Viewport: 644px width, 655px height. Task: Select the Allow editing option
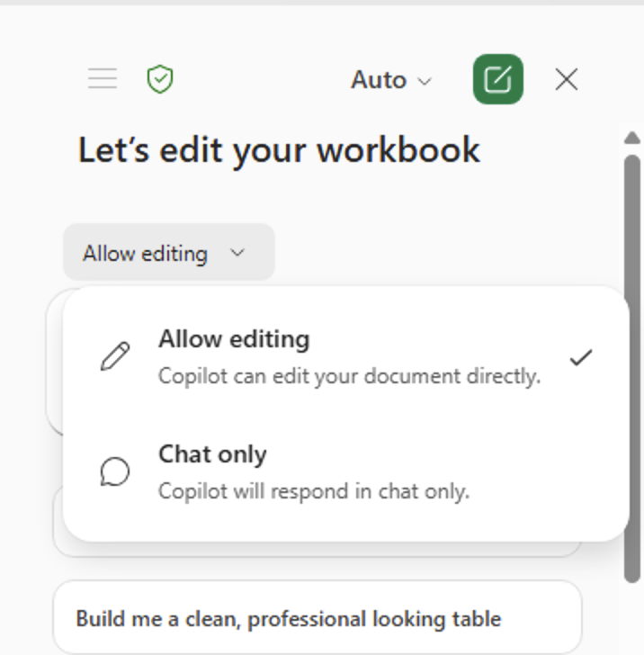pyautogui.click(x=234, y=339)
